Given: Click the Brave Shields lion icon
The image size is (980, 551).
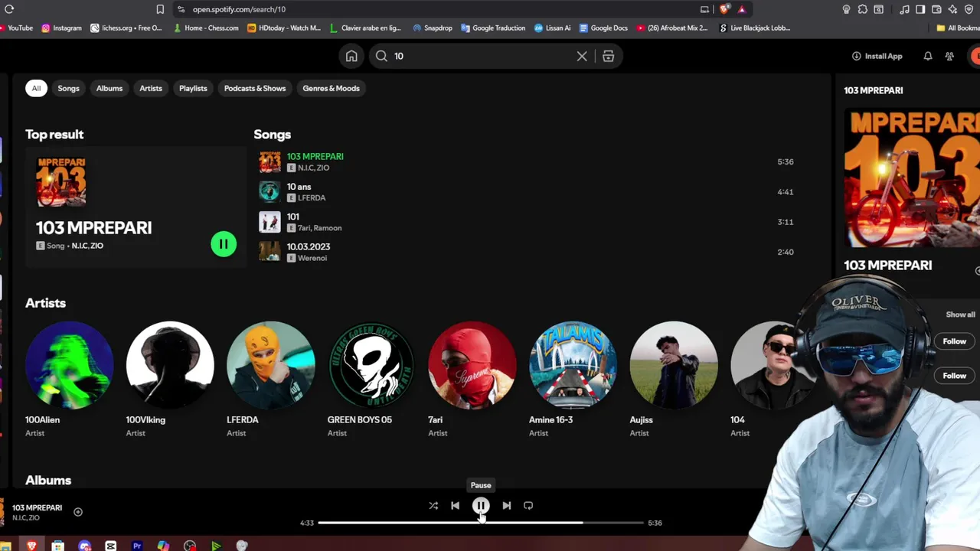Looking at the screenshot, I should click(724, 9).
